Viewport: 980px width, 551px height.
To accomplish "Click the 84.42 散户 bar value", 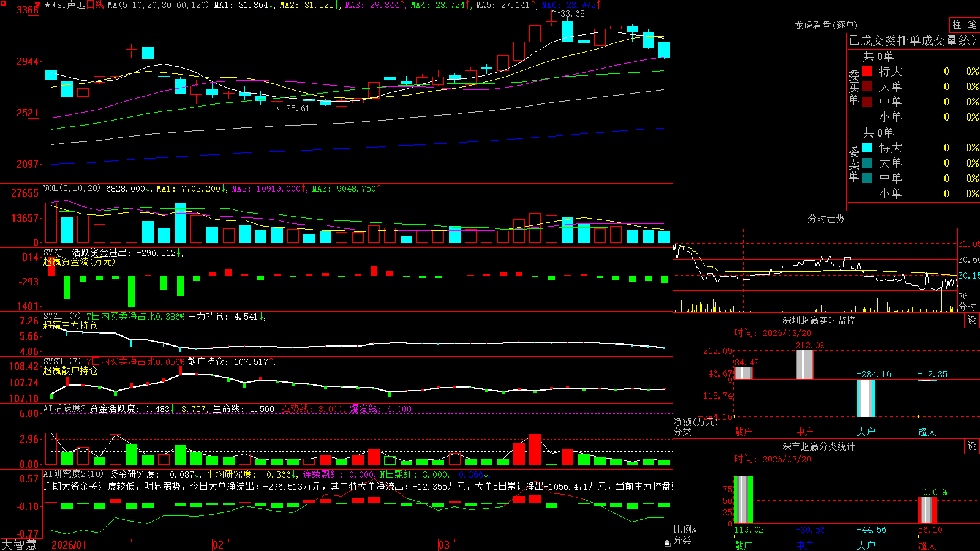I will coord(747,362).
